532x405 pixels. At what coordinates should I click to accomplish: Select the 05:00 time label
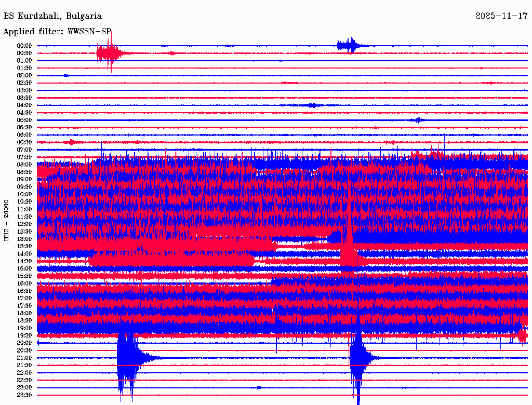(24, 120)
